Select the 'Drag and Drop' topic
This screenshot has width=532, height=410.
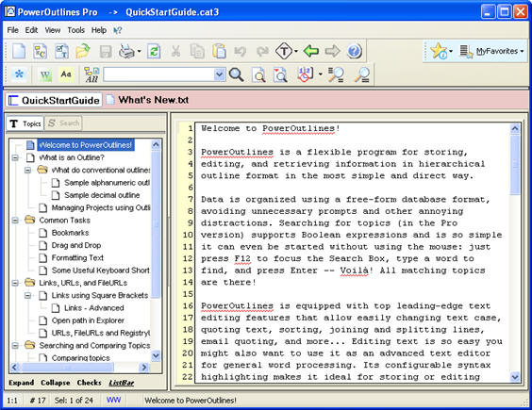[76, 245]
